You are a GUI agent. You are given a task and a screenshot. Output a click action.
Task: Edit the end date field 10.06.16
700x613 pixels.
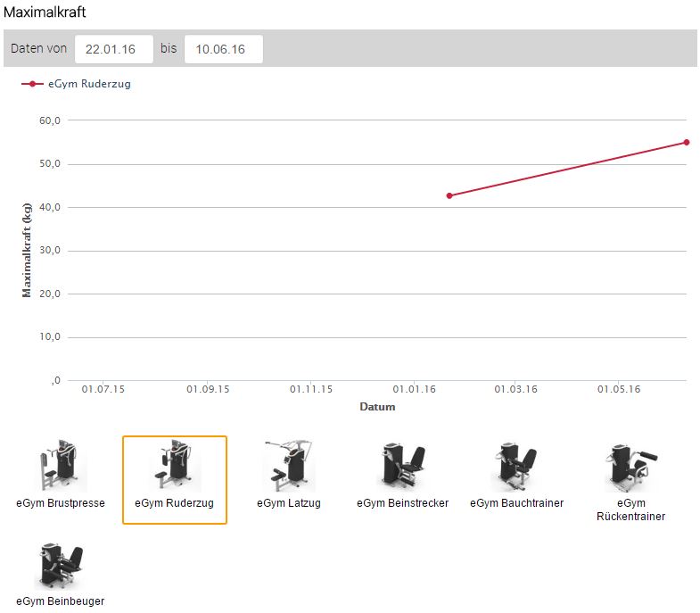tap(223, 49)
